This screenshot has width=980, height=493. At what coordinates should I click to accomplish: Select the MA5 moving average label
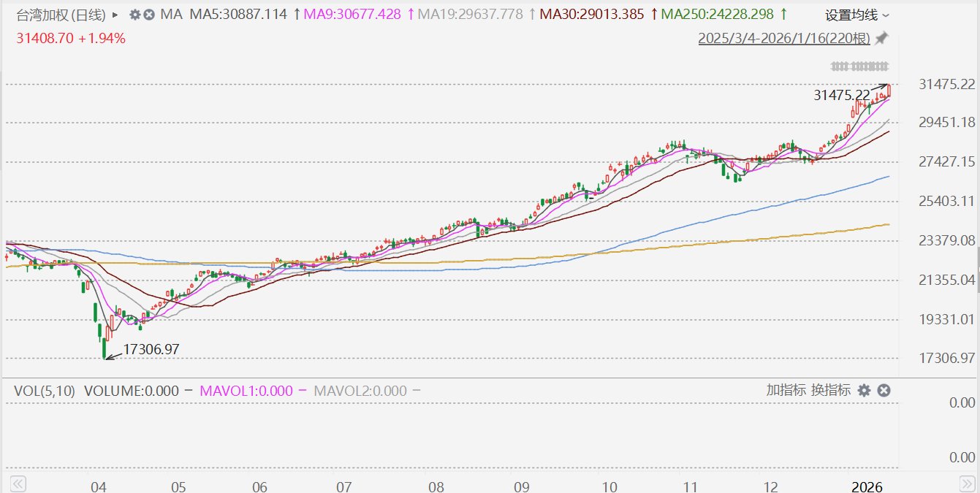point(238,15)
